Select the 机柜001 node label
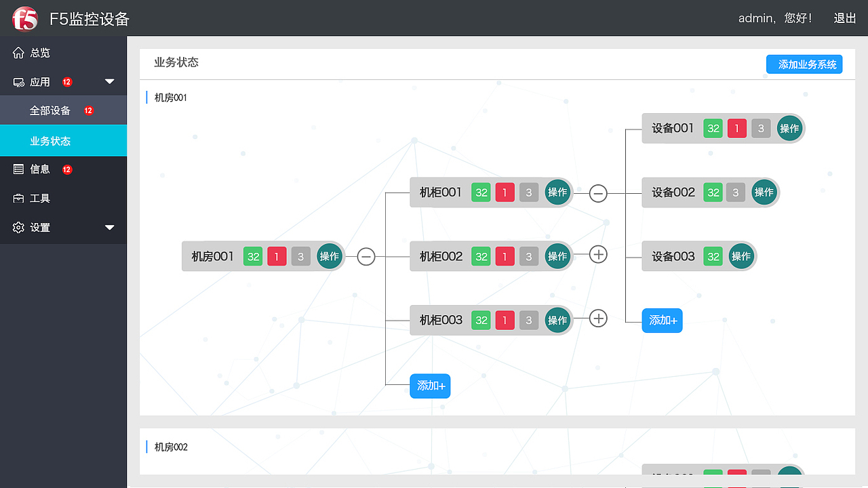 441,192
